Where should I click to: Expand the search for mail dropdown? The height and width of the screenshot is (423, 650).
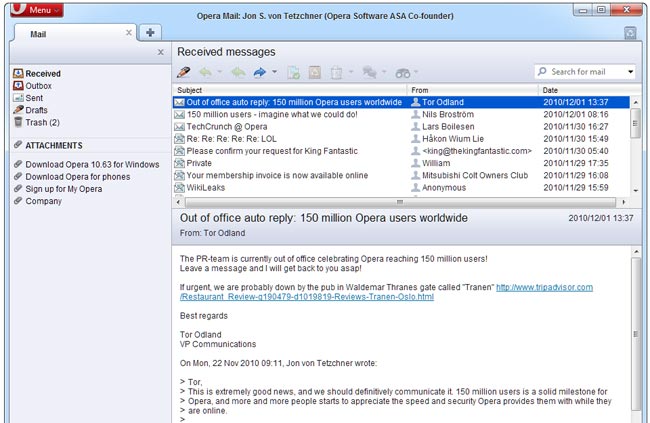click(630, 72)
